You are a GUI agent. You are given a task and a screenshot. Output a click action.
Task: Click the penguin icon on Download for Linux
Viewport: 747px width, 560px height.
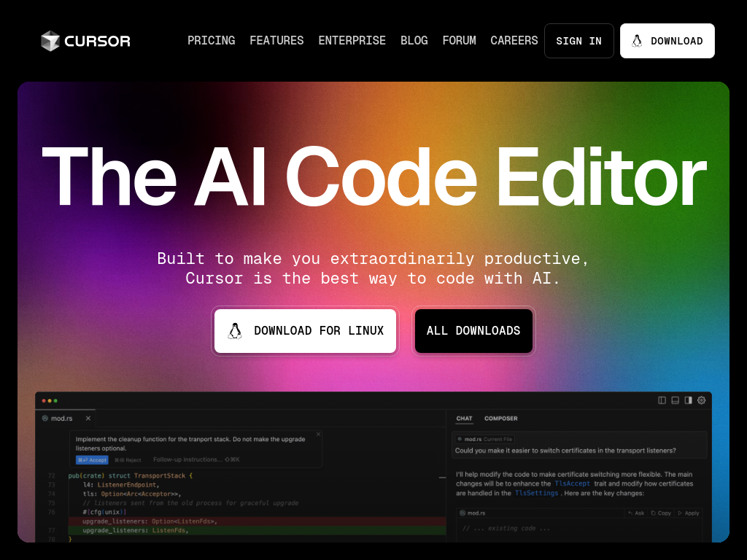[234, 331]
